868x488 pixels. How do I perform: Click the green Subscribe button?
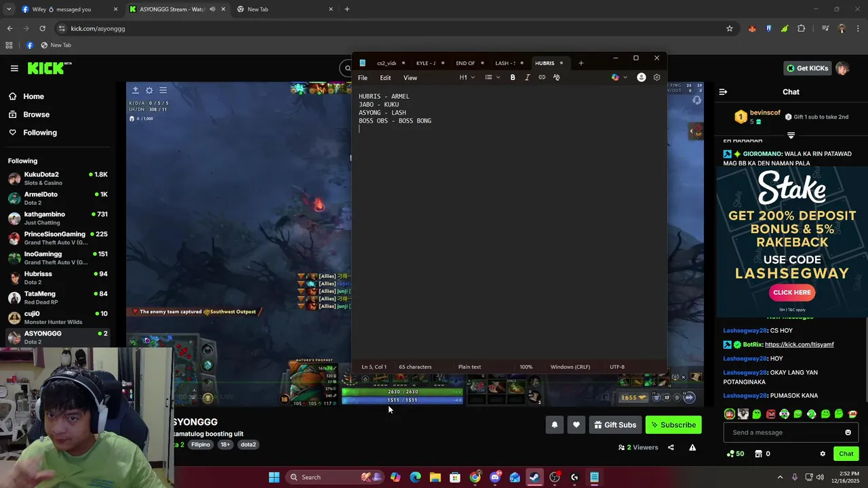673,425
